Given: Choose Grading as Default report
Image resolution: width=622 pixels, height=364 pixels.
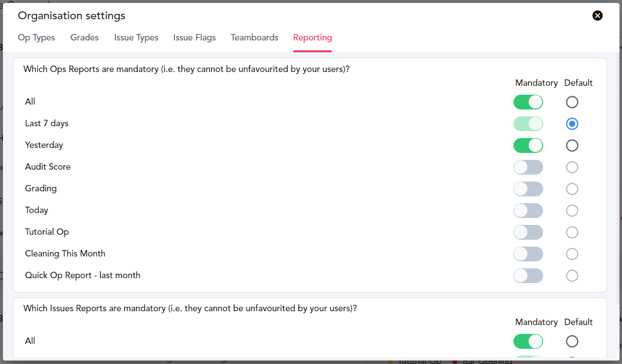Looking at the screenshot, I should click(572, 189).
